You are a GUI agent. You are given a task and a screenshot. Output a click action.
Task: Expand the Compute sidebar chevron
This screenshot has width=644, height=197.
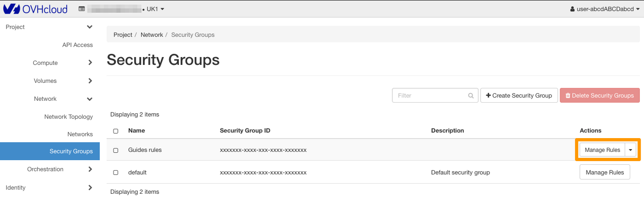tap(90, 63)
